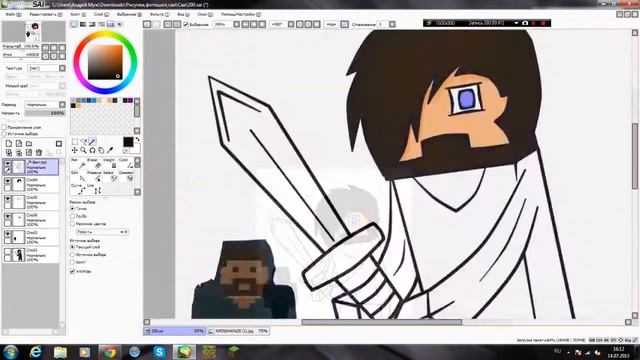Select the zoom magnifier tool
This screenshot has height=360, width=640.
[x=83, y=151]
